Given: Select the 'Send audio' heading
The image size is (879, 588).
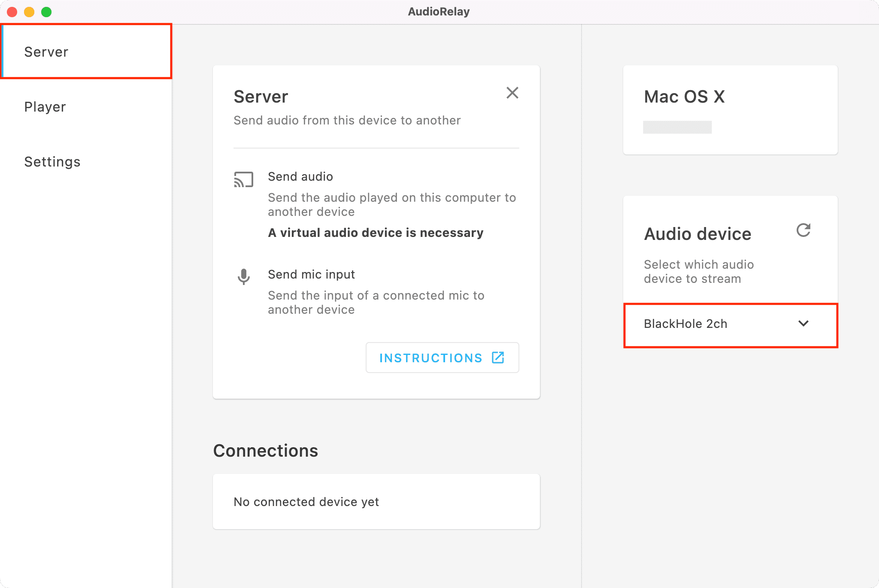Looking at the screenshot, I should [300, 176].
